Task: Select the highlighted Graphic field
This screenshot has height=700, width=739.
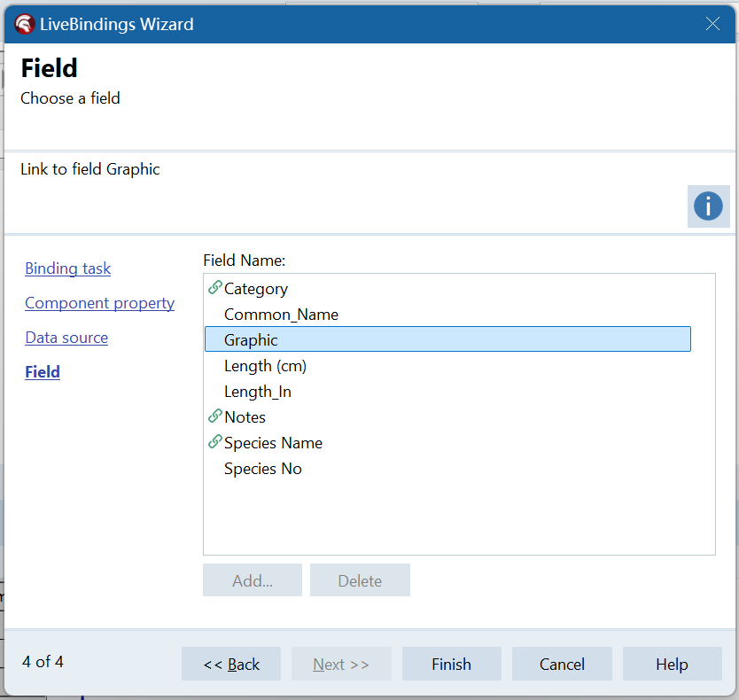Action: (x=447, y=338)
